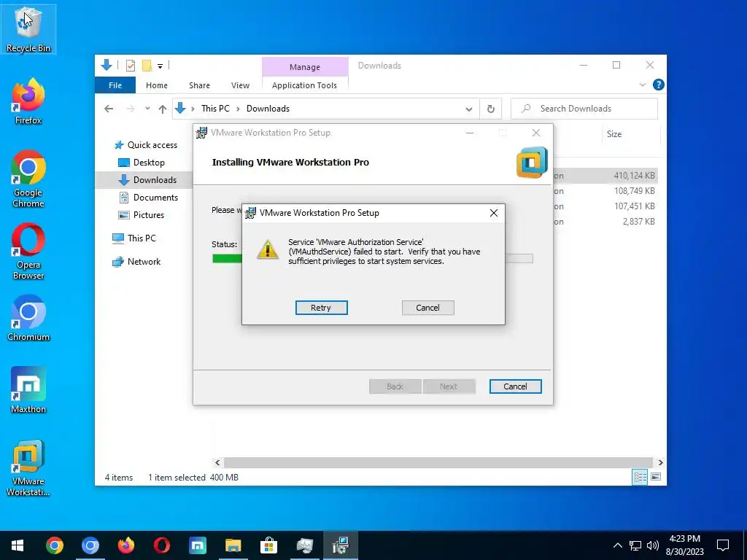This screenshot has width=747, height=560.
Task: Refresh the Downloads folder
Action: pos(491,109)
